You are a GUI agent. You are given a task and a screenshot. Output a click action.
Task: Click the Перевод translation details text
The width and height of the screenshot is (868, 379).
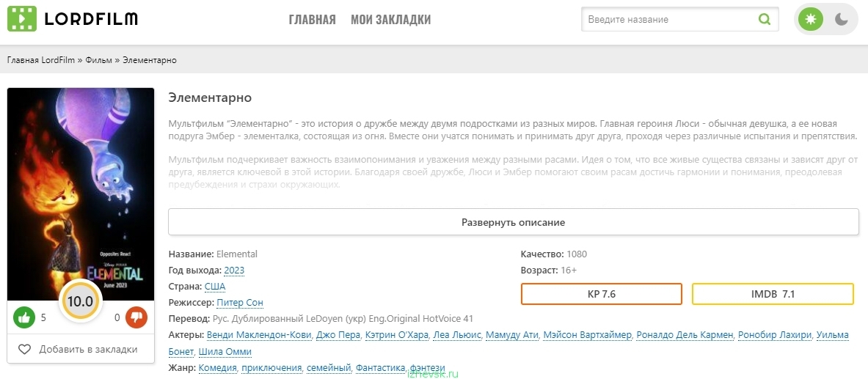coord(343,319)
